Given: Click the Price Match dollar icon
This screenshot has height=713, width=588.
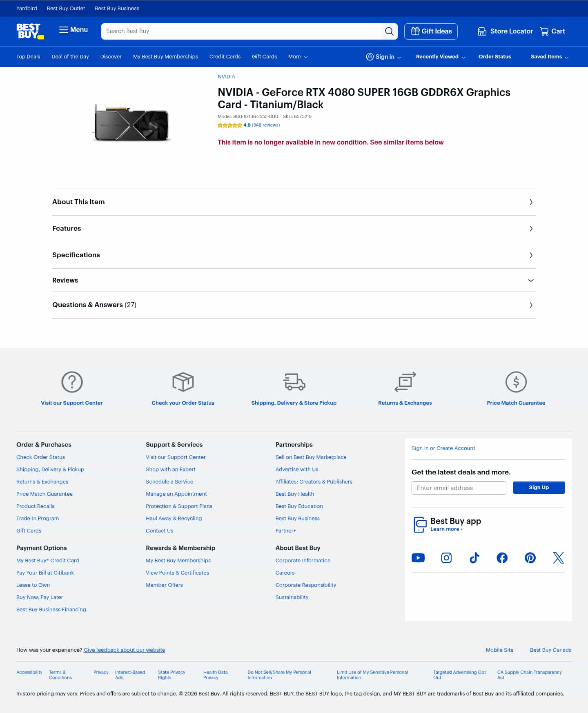Looking at the screenshot, I should pyautogui.click(x=516, y=382).
